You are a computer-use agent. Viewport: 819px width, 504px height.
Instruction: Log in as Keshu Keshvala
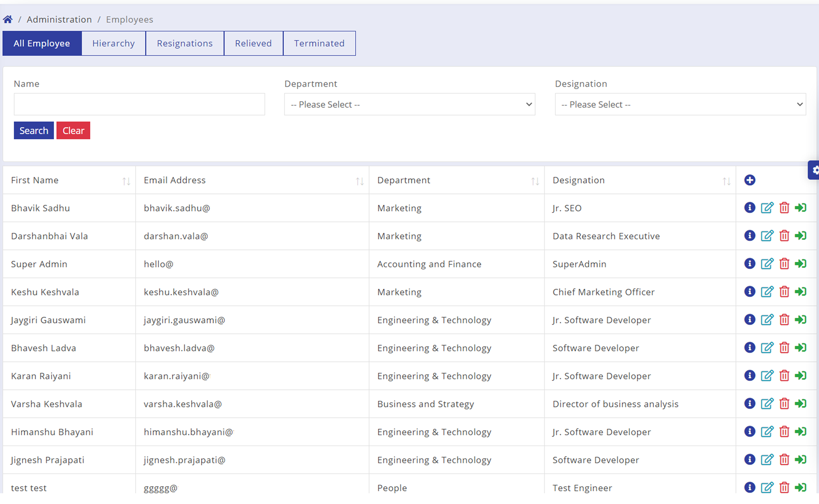(800, 292)
